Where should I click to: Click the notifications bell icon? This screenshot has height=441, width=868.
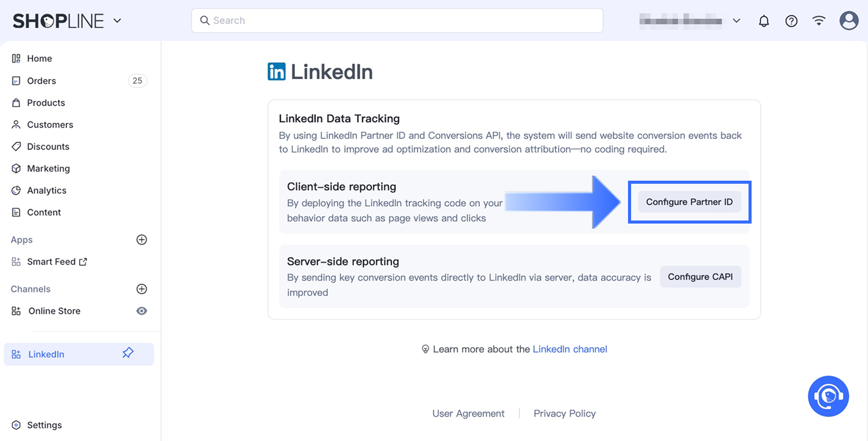(x=764, y=21)
